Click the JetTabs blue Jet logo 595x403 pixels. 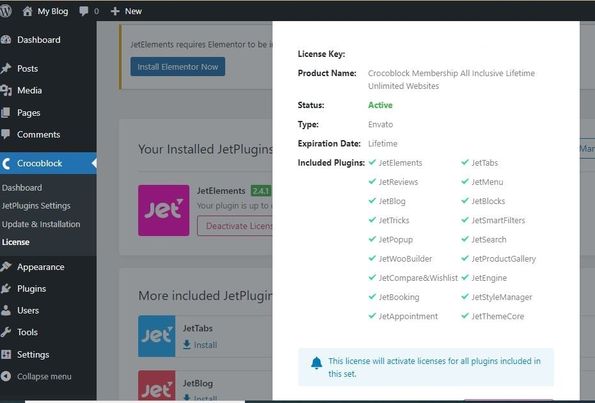coord(157,336)
